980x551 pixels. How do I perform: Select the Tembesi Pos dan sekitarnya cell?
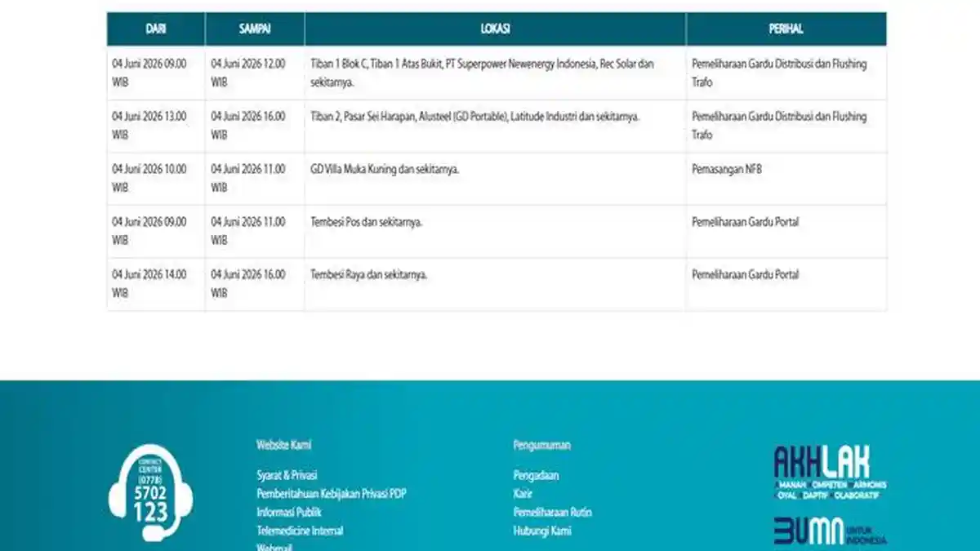[496, 231]
